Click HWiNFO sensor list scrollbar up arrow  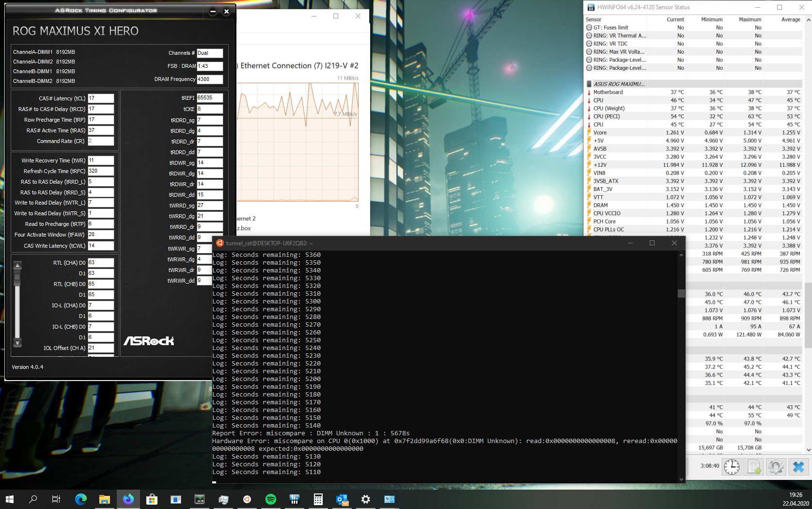click(x=808, y=20)
